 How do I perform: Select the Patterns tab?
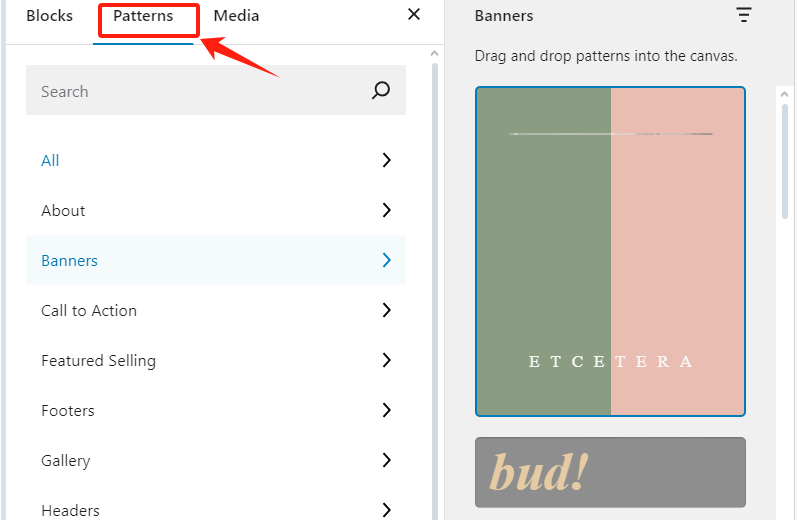143,17
